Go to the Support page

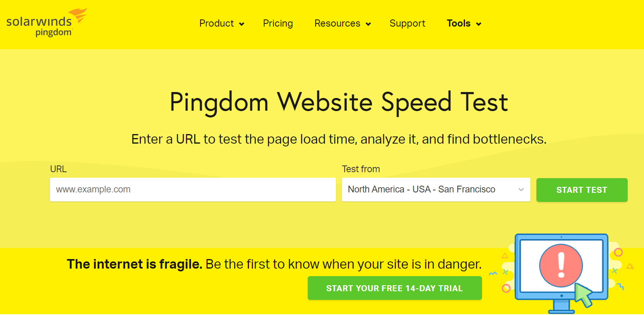[x=407, y=23]
